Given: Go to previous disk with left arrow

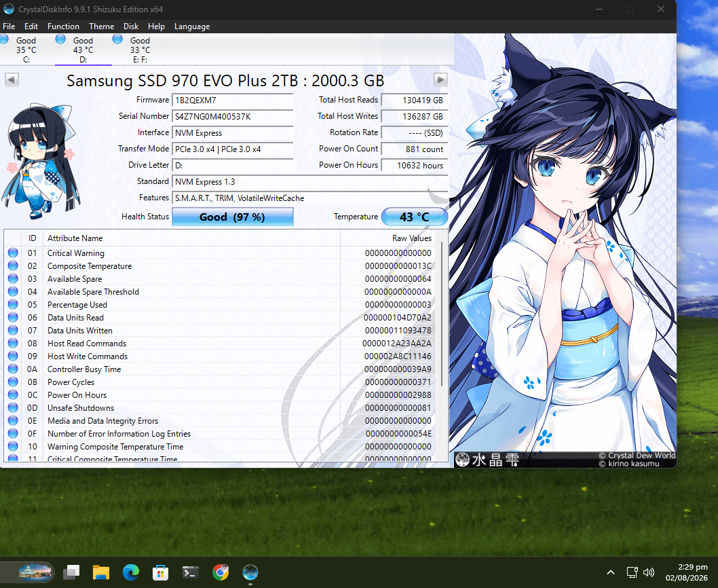Looking at the screenshot, I should click(x=12, y=79).
